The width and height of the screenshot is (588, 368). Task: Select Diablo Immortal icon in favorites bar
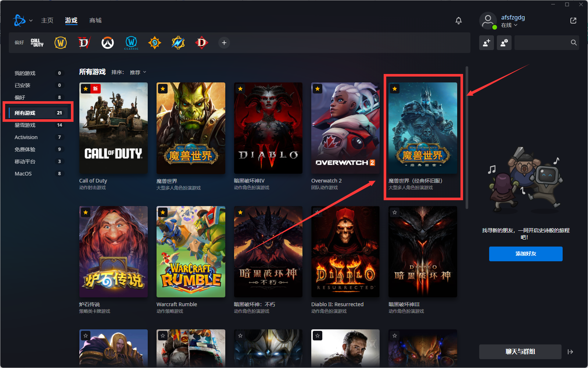coord(202,43)
